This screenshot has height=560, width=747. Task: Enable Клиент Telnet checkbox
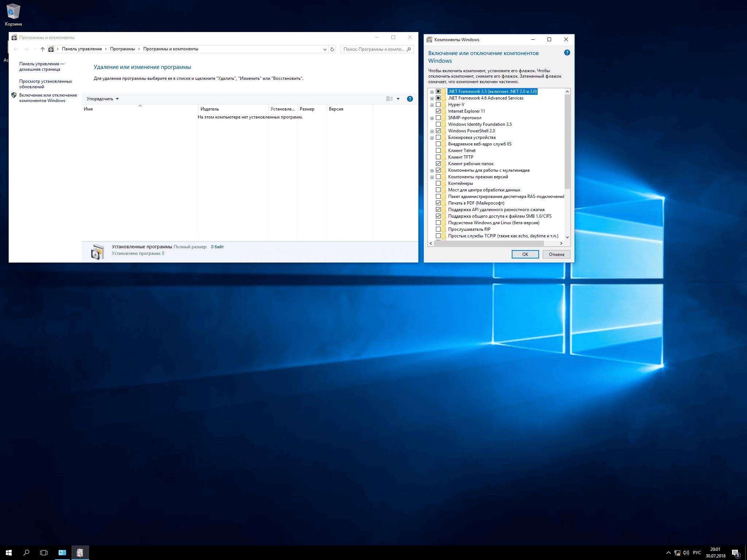(x=438, y=151)
